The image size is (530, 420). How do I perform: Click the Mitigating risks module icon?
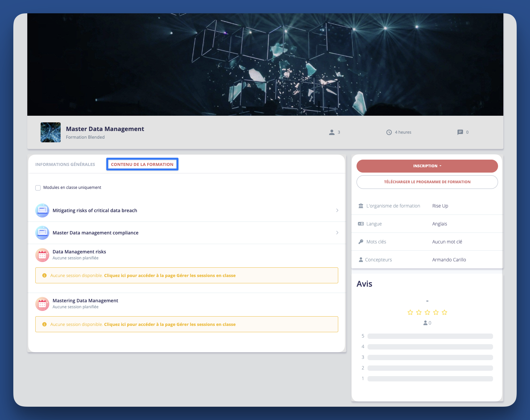pyautogui.click(x=42, y=210)
